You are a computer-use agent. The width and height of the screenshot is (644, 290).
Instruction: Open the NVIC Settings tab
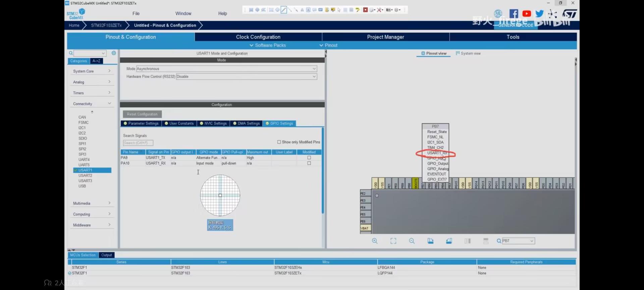(213, 124)
